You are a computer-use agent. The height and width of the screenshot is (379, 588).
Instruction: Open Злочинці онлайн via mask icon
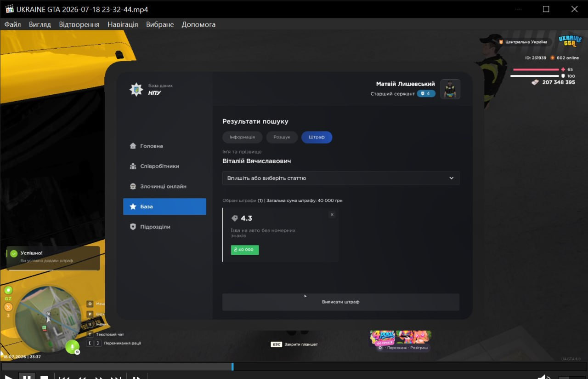pyautogui.click(x=133, y=186)
